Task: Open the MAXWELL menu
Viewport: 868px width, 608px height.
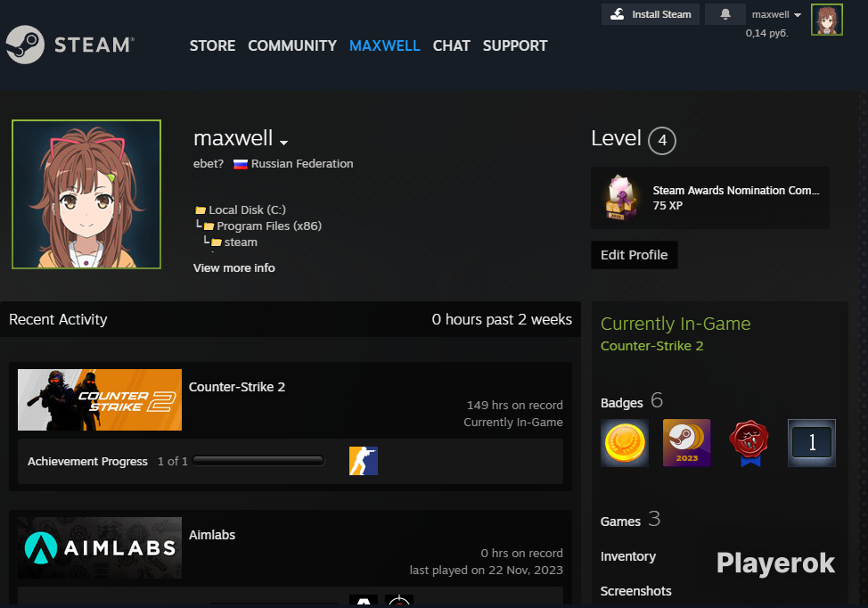Action: click(385, 46)
